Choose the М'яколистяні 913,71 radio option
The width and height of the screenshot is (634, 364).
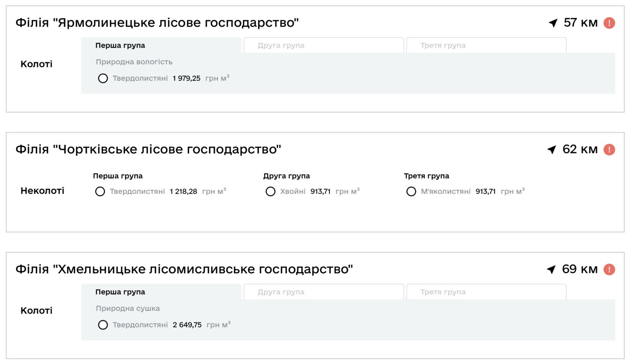411,191
